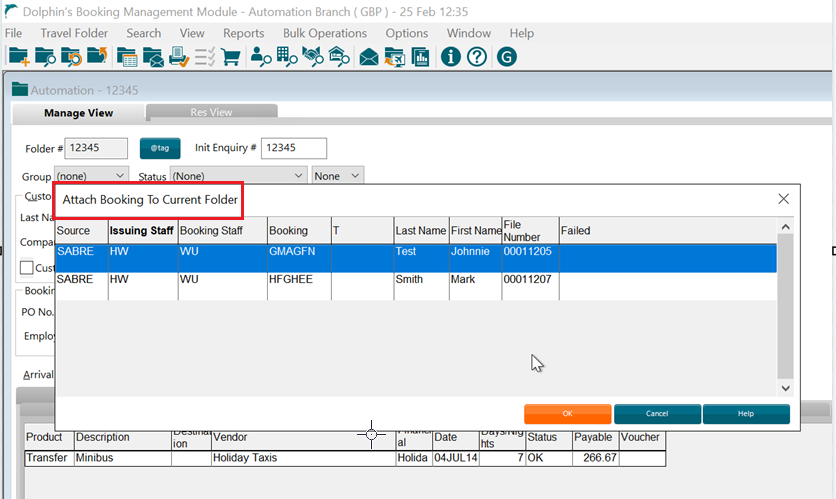Click the dolphin application logo in title bar
The width and height of the screenshot is (836, 499).
pyautogui.click(x=11, y=11)
